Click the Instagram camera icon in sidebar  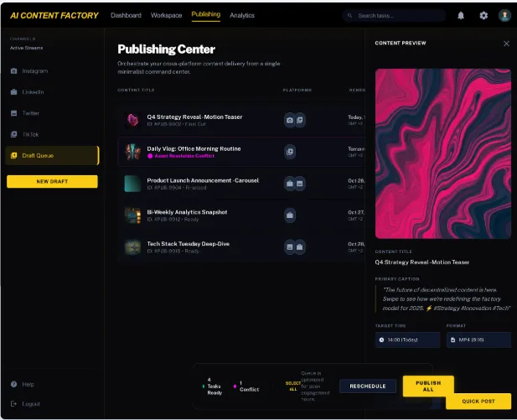coord(13,71)
